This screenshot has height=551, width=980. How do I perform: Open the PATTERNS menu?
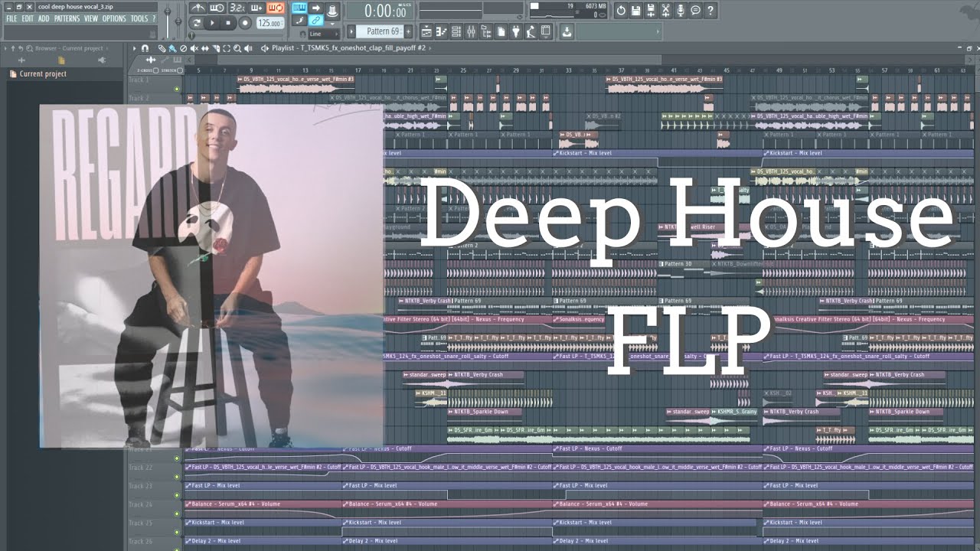tap(67, 18)
